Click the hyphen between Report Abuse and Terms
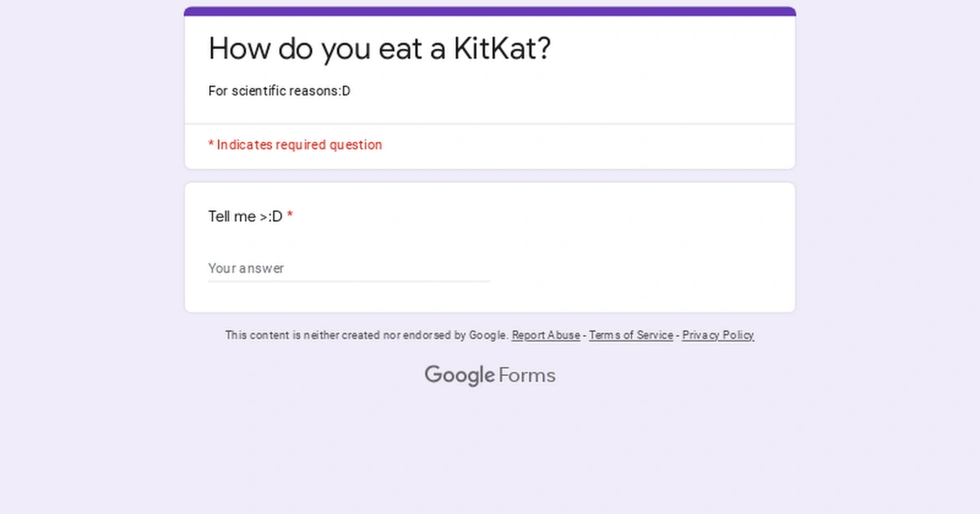This screenshot has width=980, height=514. coord(585,335)
